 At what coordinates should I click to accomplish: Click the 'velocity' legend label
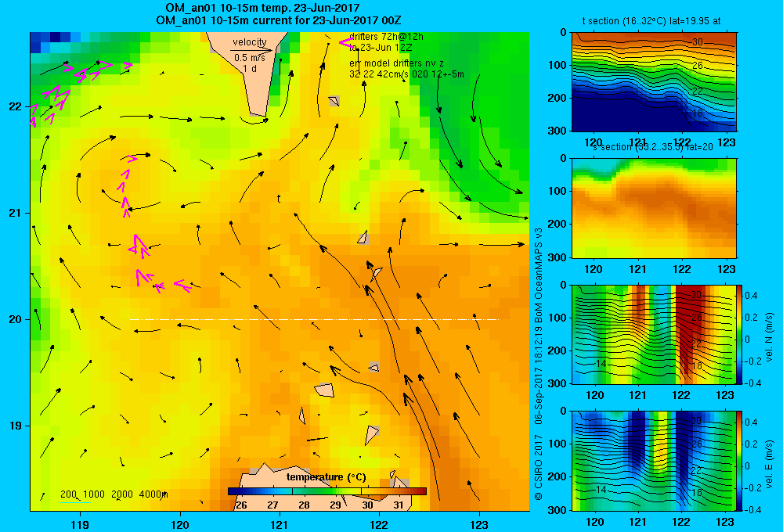pyautogui.click(x=250, y=42)
